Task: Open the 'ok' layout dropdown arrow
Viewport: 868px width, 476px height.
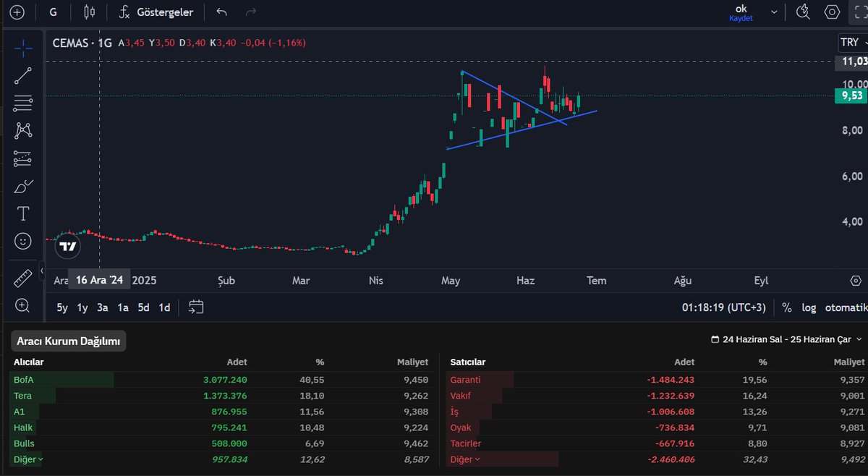Action: (x=775, y=12)
